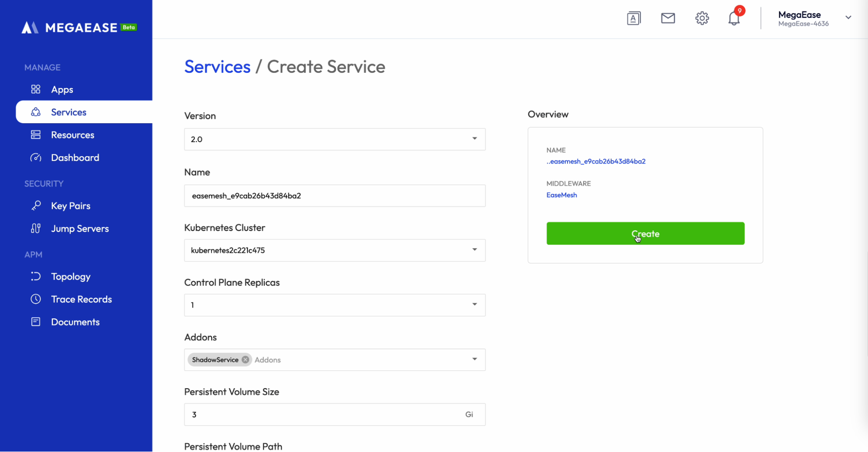Open the language translation icon
868x452 pixels.
[x=634, y=18]
